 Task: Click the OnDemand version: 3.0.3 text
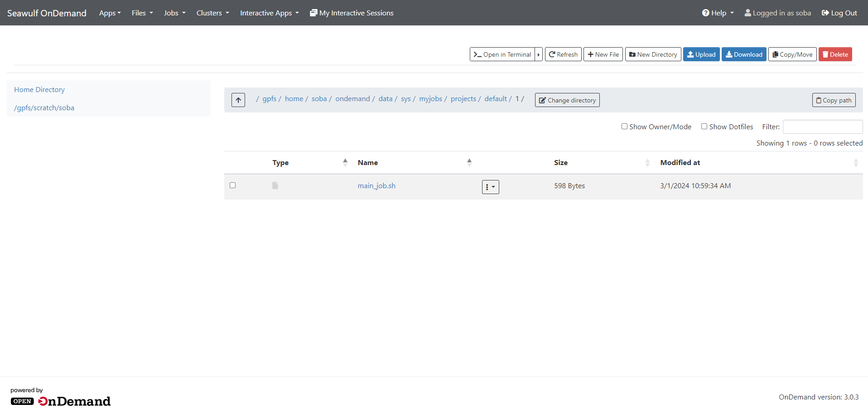coord(819,397)
